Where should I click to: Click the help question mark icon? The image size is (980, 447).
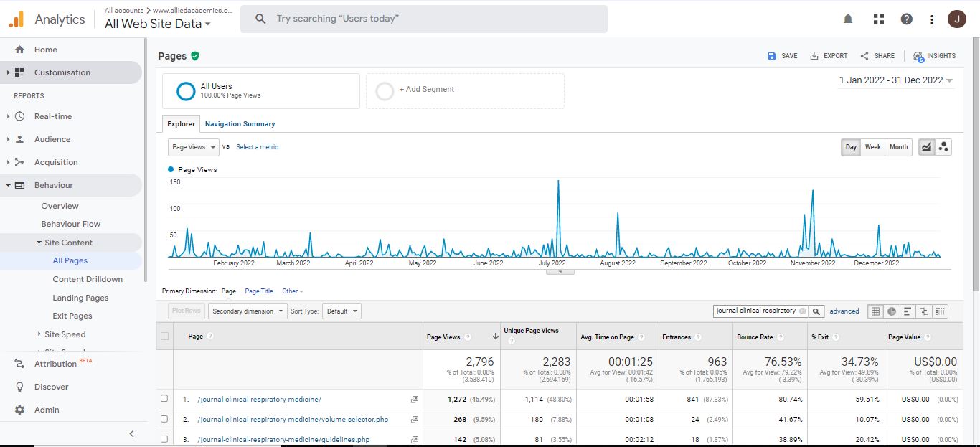click(x=907, y=19)
